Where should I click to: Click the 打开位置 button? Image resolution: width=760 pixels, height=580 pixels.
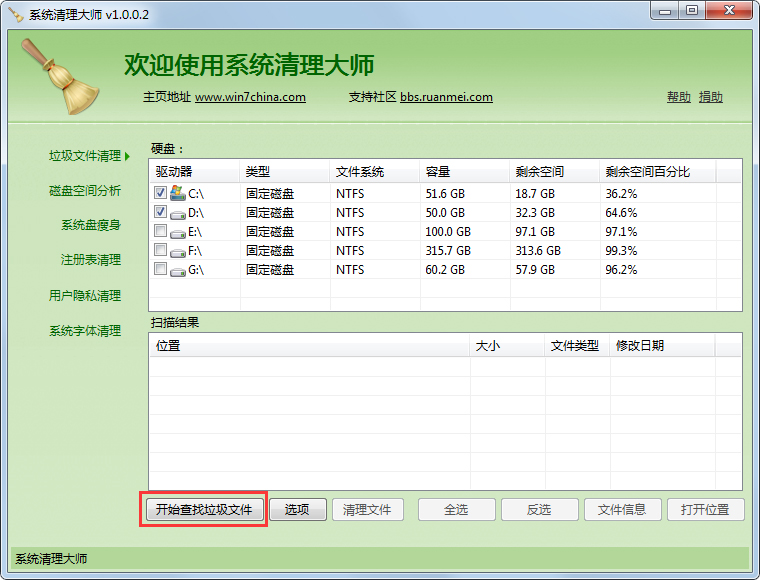point(705,509)
